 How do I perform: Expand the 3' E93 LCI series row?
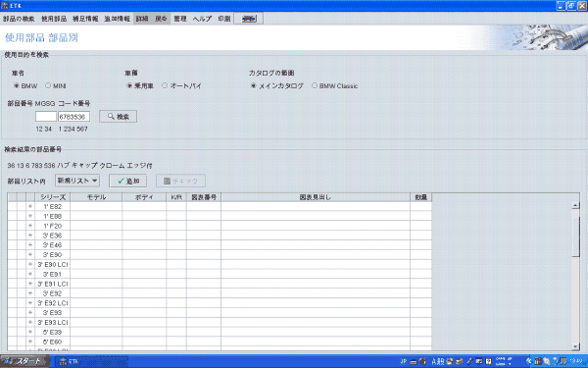(x=30, y=322)
